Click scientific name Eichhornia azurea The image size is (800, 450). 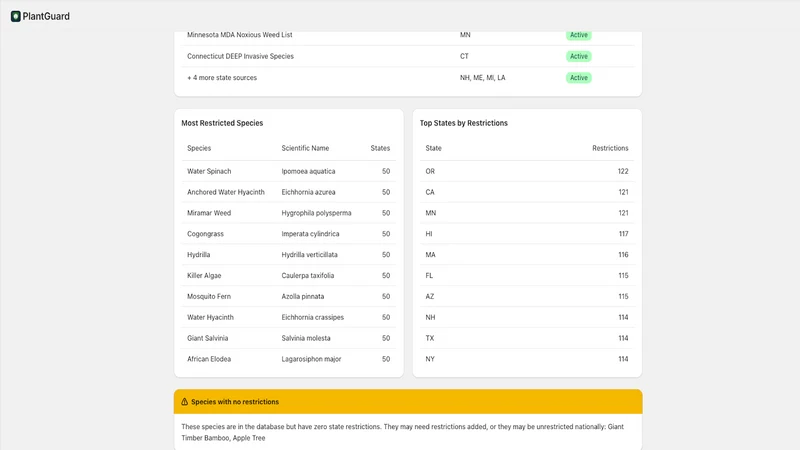point(308,192)
